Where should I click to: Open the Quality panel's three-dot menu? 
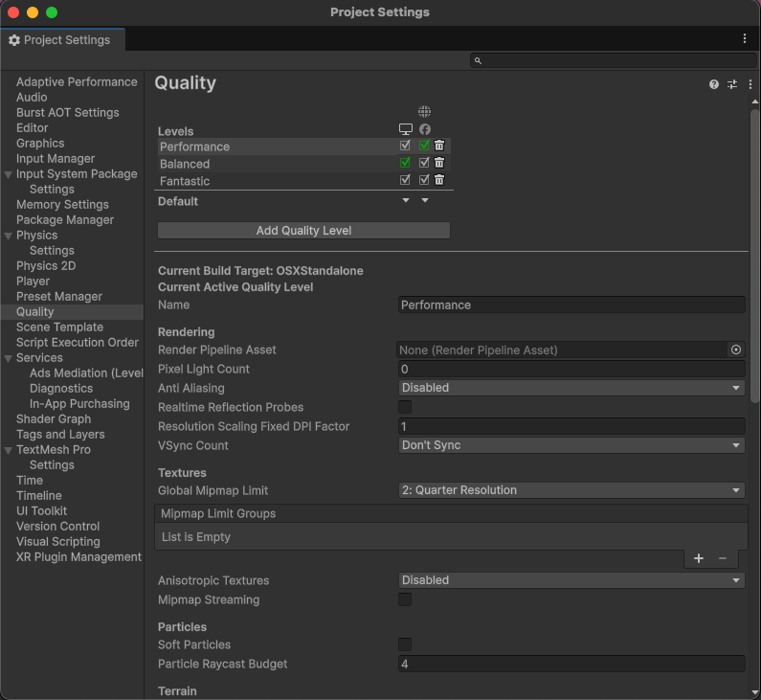tap(750, 84)
